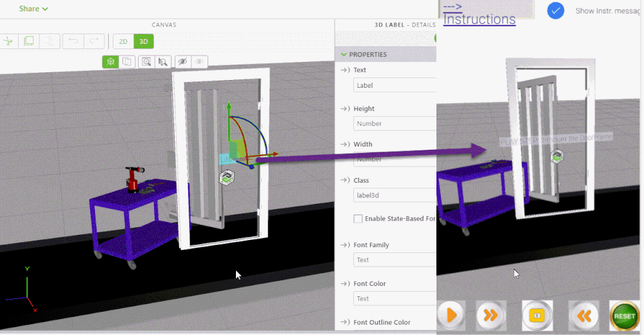The image size is (644, 335).
Task: Focus the Font Color text field
Action: pyautogui.click(x=395, y=298)
